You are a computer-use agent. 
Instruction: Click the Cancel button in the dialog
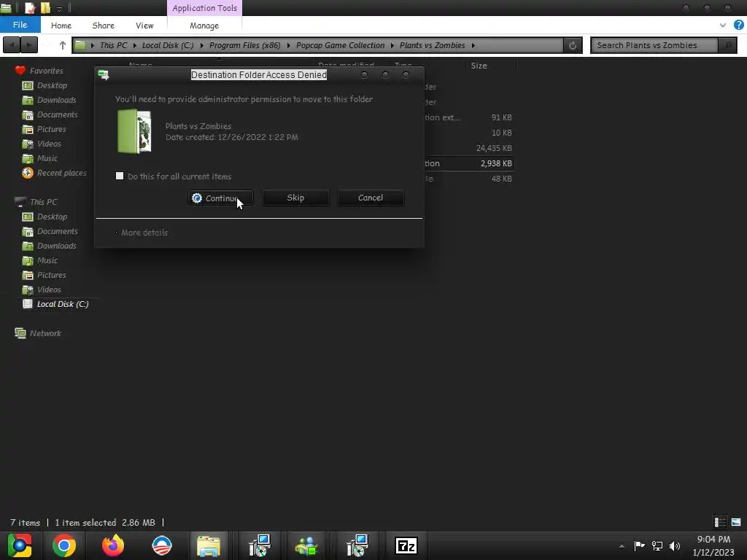click(x=370, y=198)
